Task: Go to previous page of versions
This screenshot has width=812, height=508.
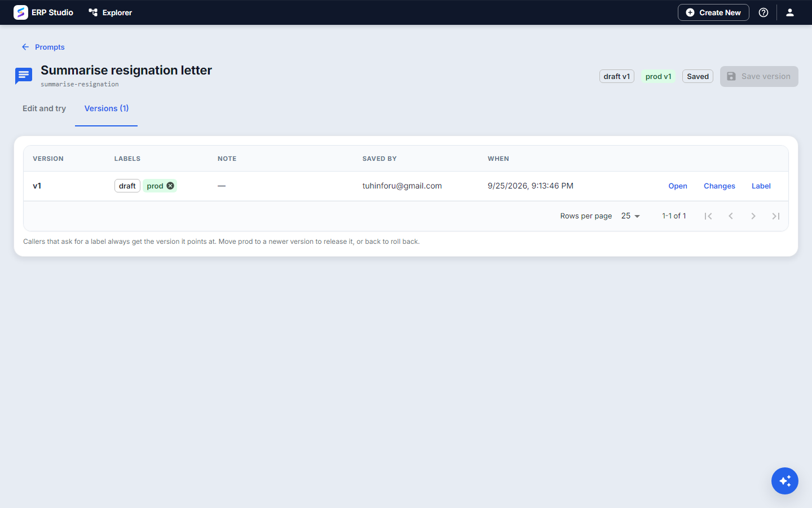Action: point(731,216)
